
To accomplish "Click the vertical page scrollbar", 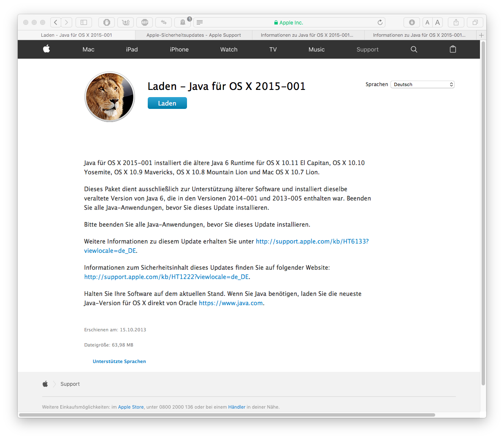I will [483, 214].
